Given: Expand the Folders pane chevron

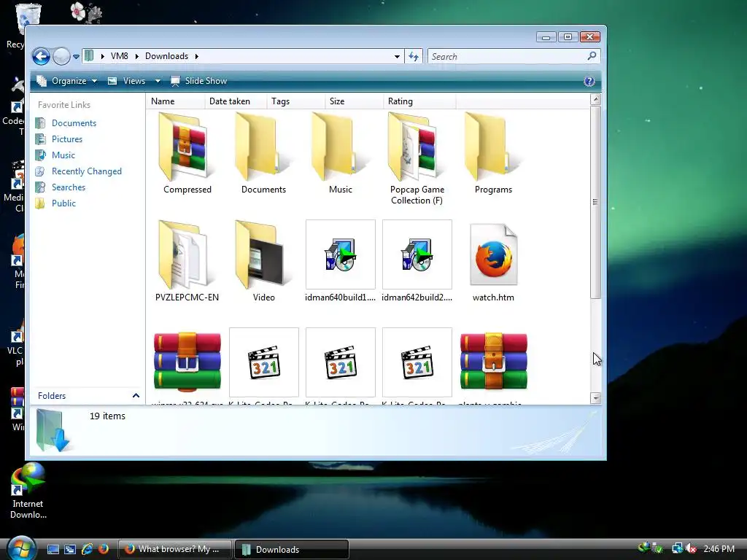Looking at the screenshot, I should click(136, 396).
